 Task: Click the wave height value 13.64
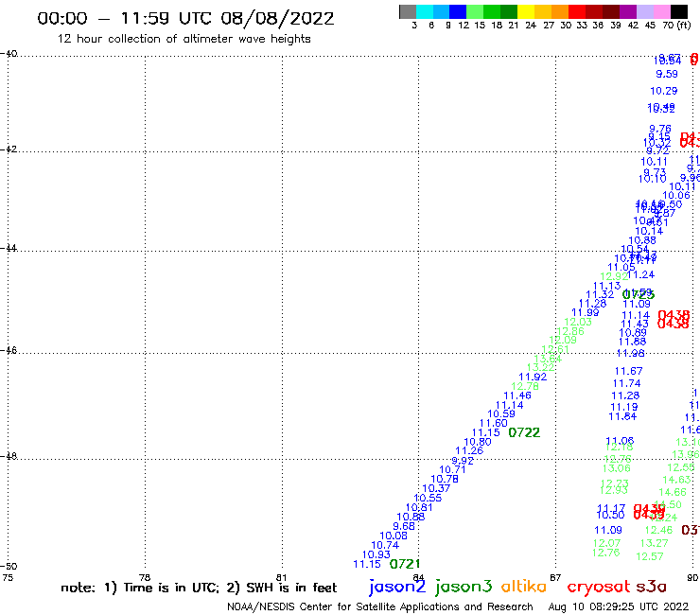click(548, 359)
